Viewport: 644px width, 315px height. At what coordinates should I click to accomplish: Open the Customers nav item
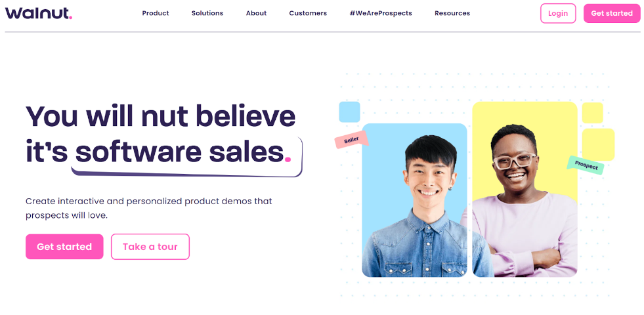click(x=308, y=13)
